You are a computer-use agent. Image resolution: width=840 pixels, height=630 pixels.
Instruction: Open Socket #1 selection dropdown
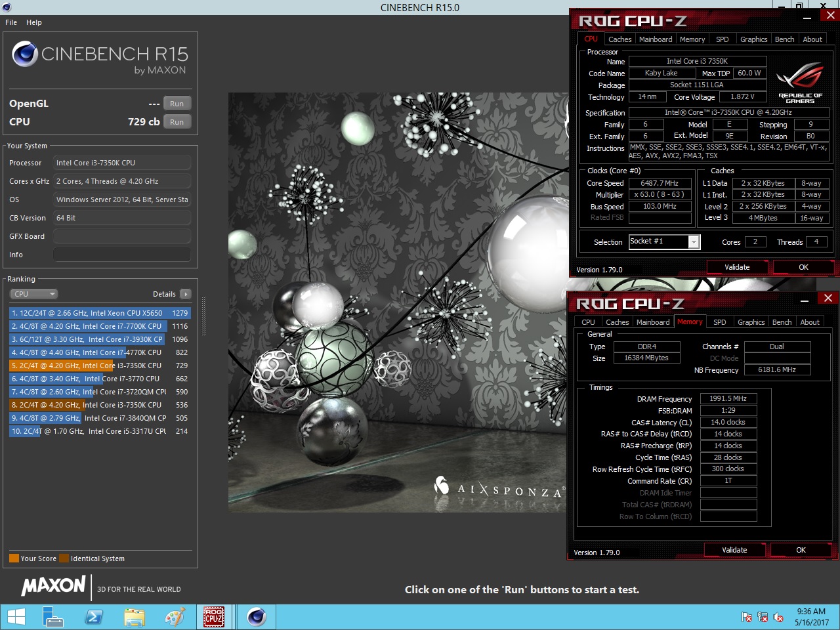664,241
